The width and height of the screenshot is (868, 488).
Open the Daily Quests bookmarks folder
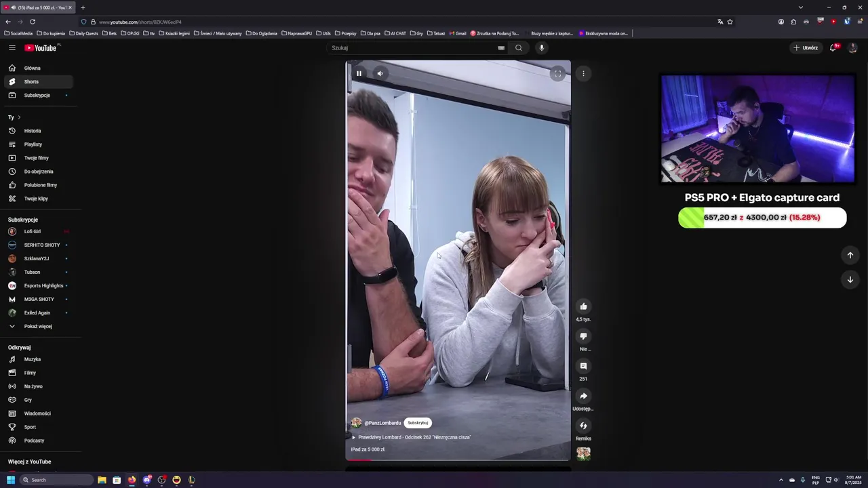click(83, 33)
